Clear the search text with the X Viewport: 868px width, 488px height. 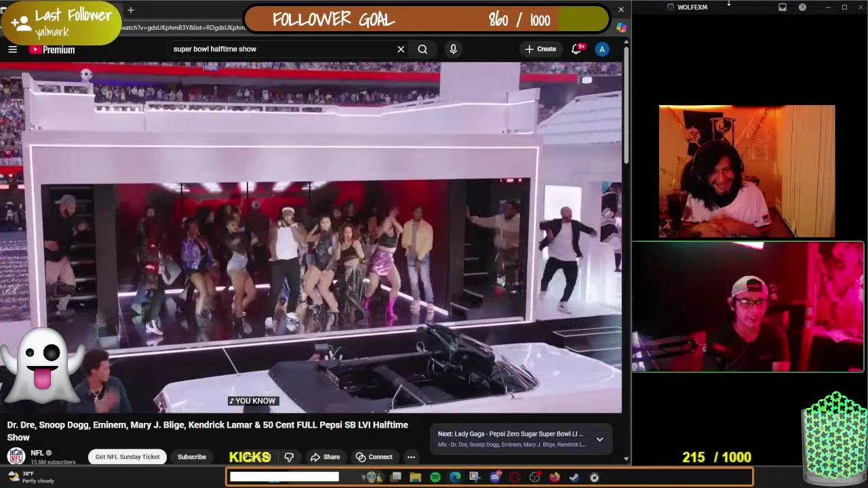[401, 49]
